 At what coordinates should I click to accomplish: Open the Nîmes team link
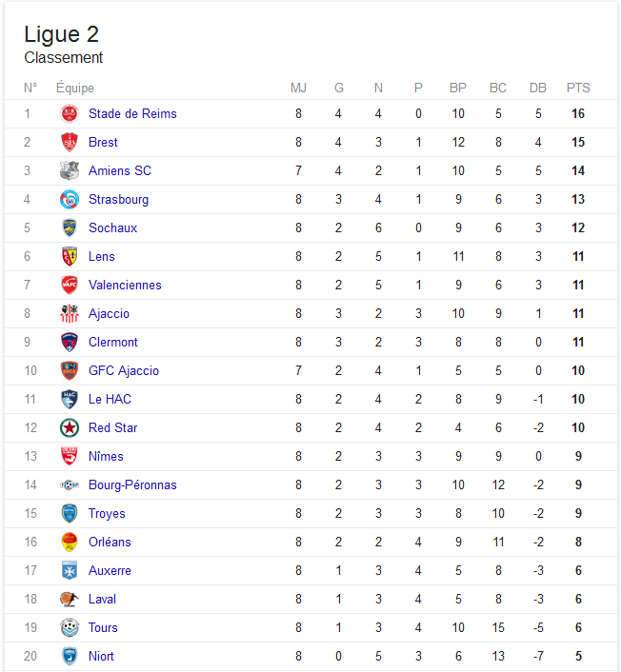pos(106,457)
